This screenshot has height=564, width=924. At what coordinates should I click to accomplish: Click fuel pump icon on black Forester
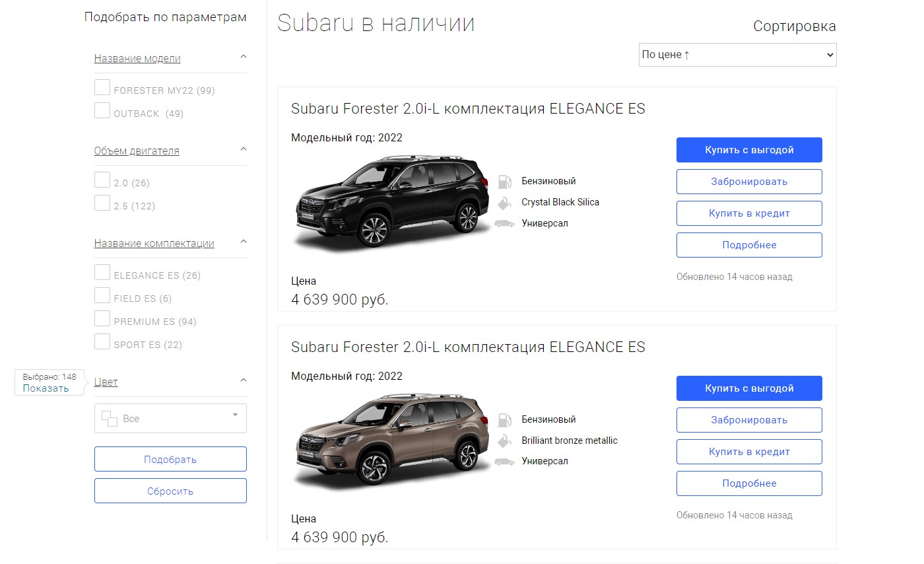click(x=504, y=182)
